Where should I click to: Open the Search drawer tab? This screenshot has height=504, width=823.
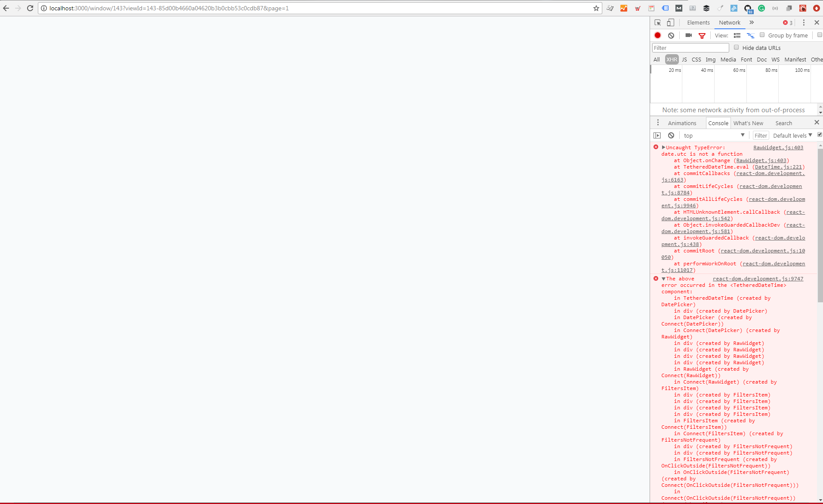[783, 123]
